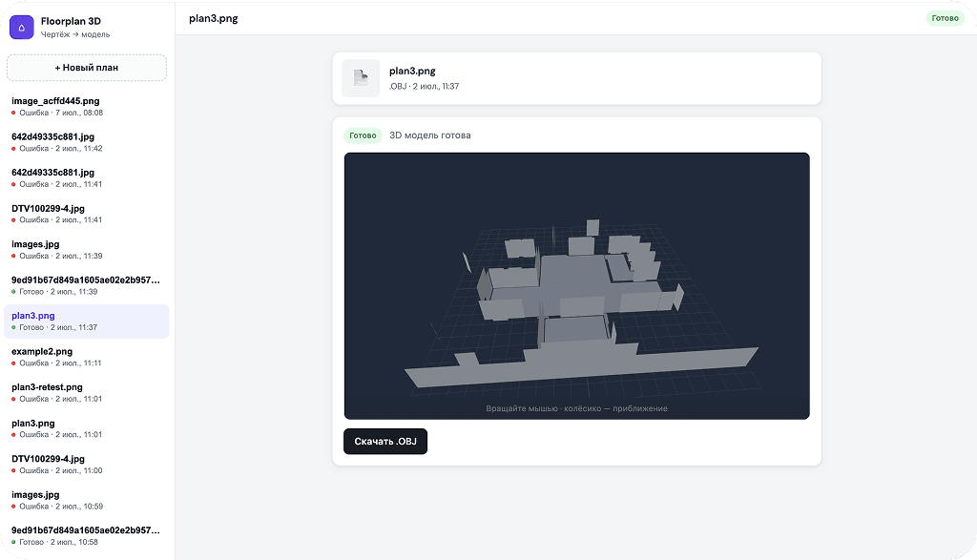Open the ready 9ed91b67d849a… plan from 11:39
Screen dimensions: 977x560
coord(87,285)
